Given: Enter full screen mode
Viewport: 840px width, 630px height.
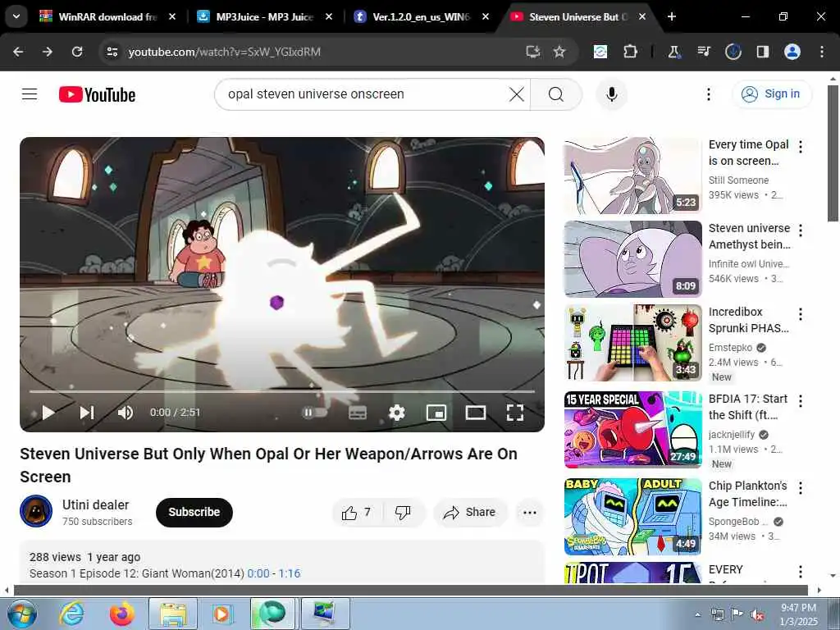Looking at the screenshot, I should point(515,413).
